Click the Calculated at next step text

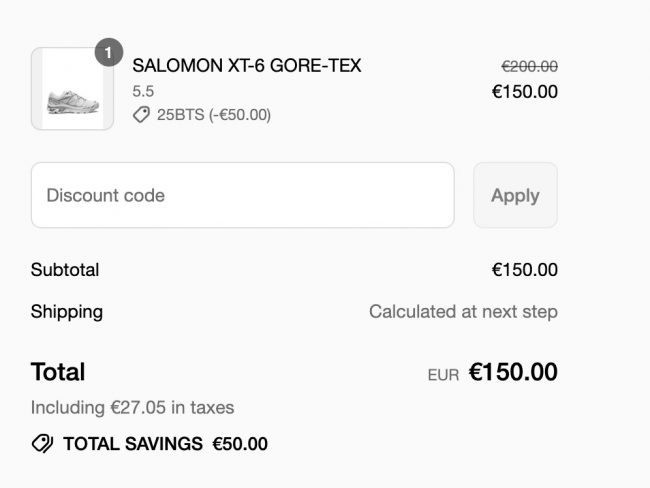[463, 312]
